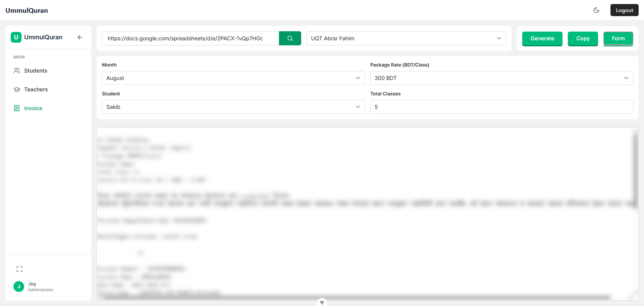Open the Package Rate dropdown
This screenshot has width=644, height=306.
coord(501,78)
